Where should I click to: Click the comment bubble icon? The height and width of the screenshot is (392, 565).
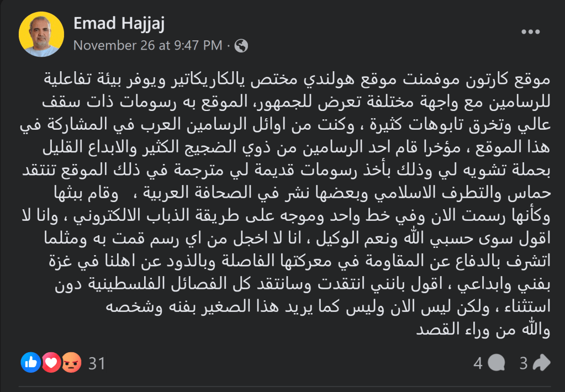497,363
